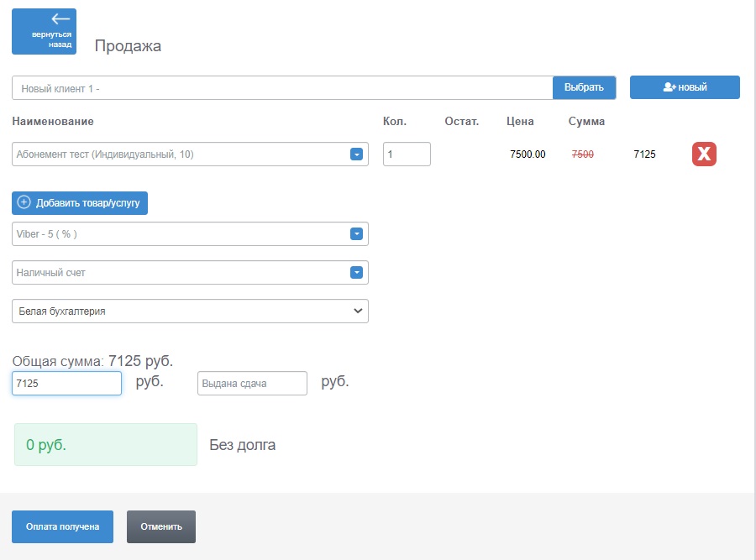Screen dimensions: 756x560
Task: Click the green 0 руб. debt box
Action: pos(106,444)
